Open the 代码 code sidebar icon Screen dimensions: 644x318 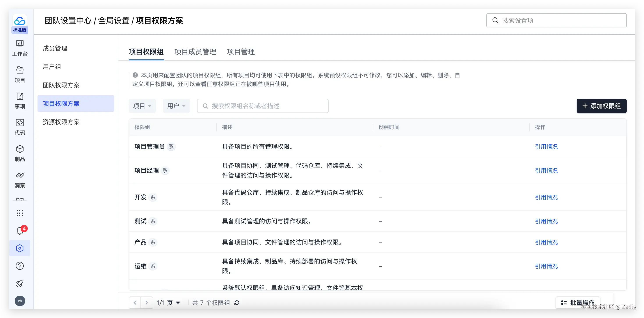[x=20, y=127]
